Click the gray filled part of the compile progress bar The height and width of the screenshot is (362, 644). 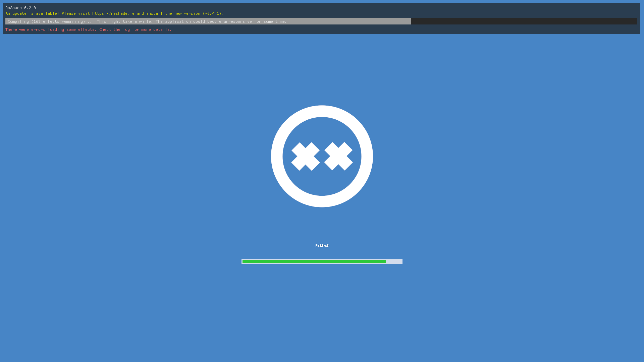tap(349, 21)
